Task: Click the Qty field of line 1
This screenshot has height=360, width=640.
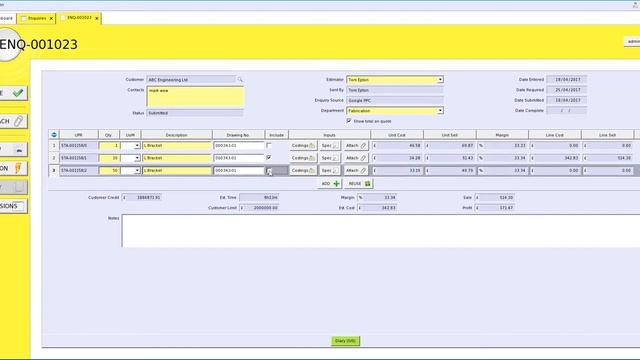Action: coord(109,146)
